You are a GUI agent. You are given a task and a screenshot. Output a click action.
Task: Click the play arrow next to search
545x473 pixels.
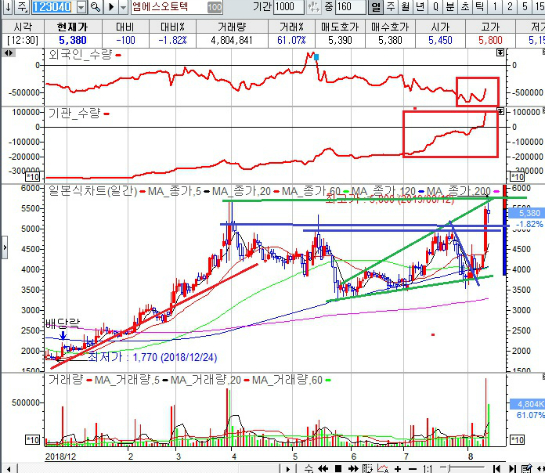tap(111, 7)
